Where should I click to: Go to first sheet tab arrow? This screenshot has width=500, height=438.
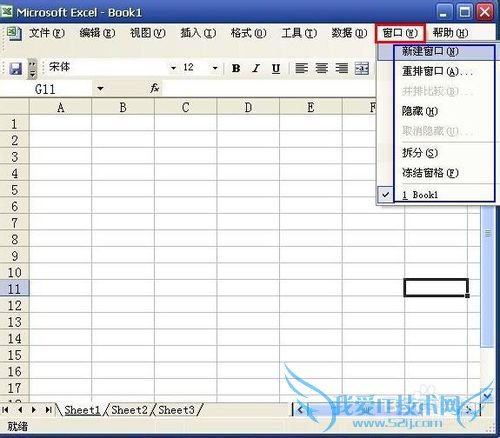click(5, 410)
